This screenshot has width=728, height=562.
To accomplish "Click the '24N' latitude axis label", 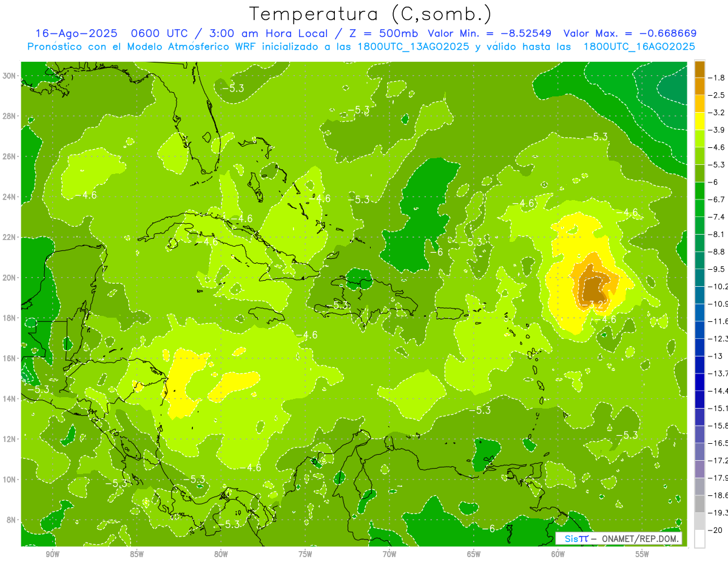I will coord(10,197).
